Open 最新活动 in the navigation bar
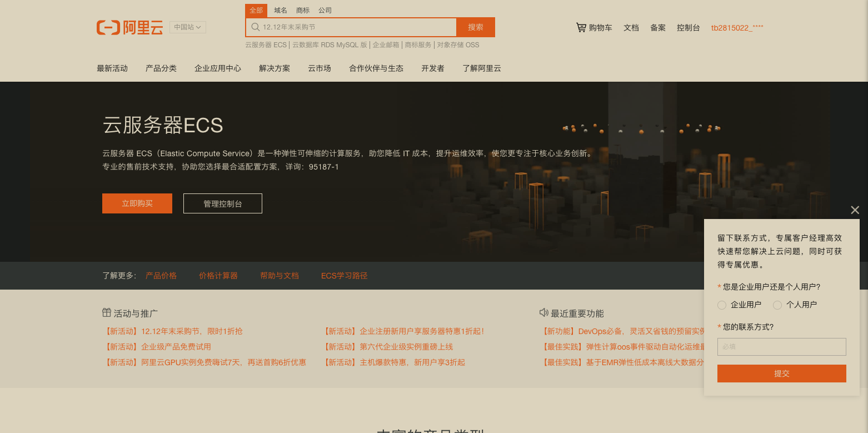This screenshot has width=868, height=433. [112, 68]
